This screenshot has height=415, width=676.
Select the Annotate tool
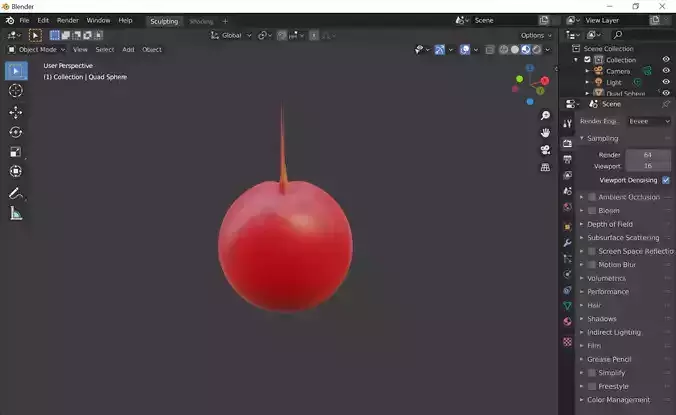(x=16, y=193)
